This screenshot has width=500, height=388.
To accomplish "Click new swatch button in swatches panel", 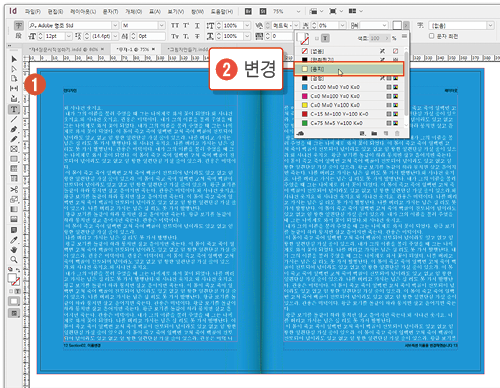I will (x=386, y=133).
